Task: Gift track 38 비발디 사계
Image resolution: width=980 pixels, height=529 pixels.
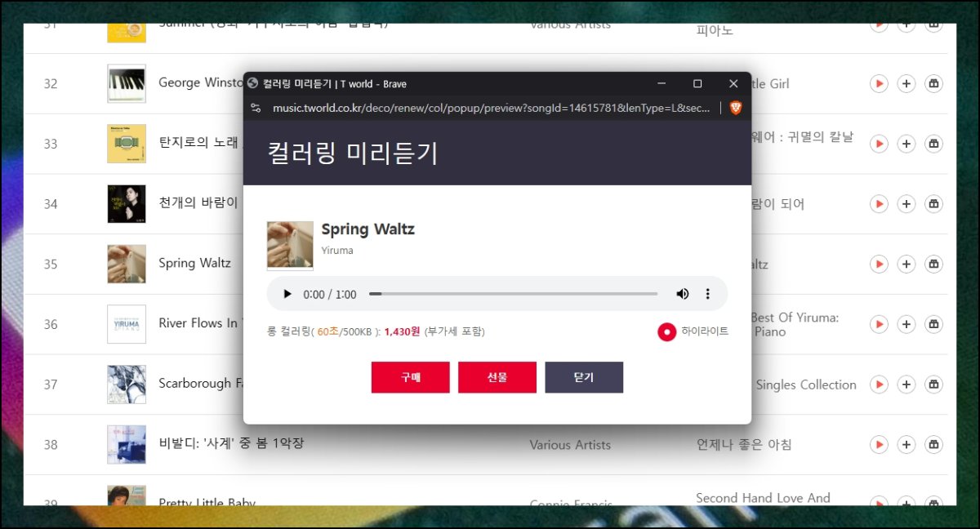Action: tap(933, 445)
